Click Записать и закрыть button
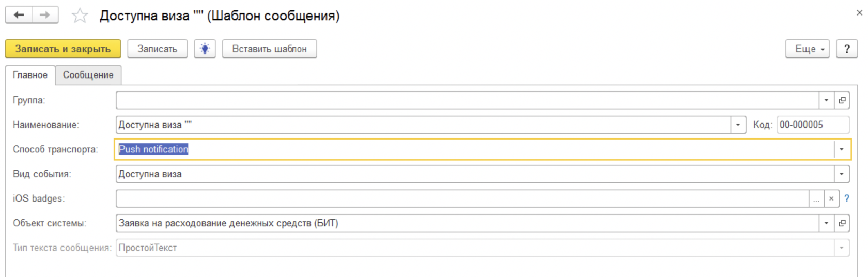The width and height of the screenshot is (868, 277). (x=63, y=49)
